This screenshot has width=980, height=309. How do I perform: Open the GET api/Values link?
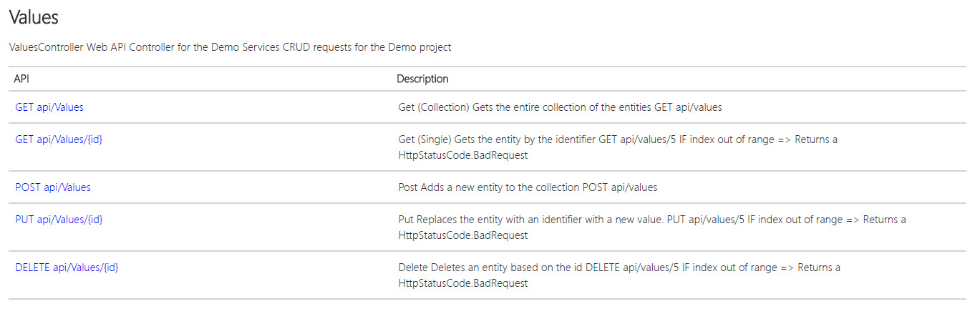point(49,107)
